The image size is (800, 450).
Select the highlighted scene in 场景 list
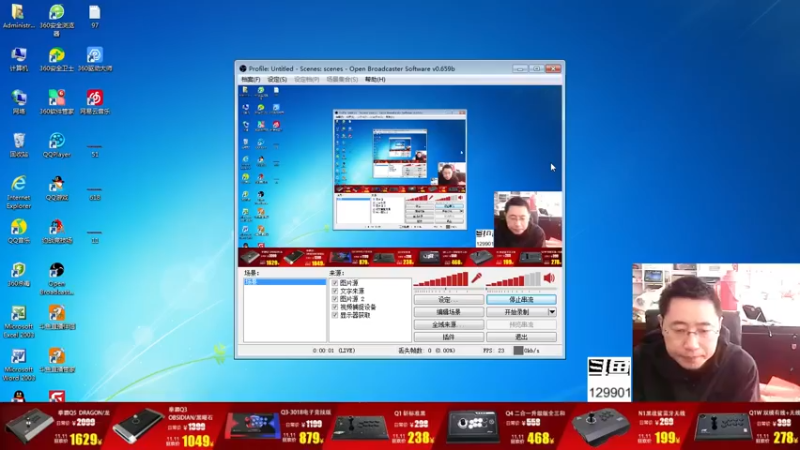pyautogui.click(x=285, y=282)
